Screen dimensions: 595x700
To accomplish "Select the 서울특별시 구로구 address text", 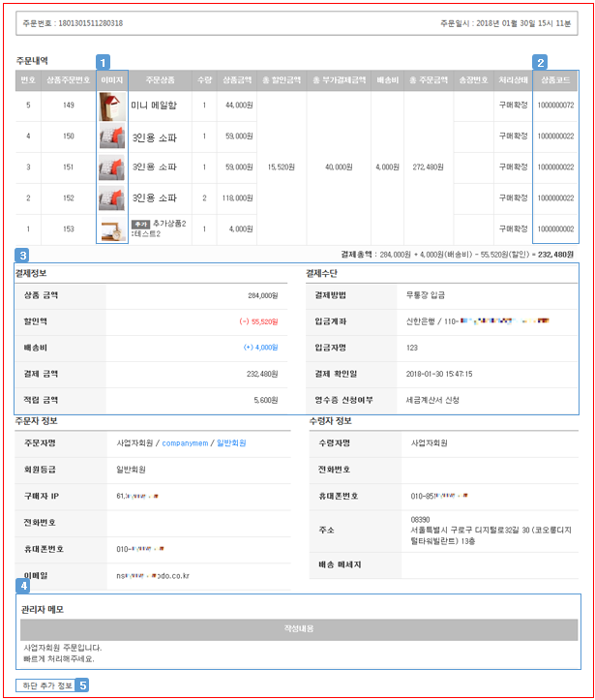I will [x=491, y=535].
